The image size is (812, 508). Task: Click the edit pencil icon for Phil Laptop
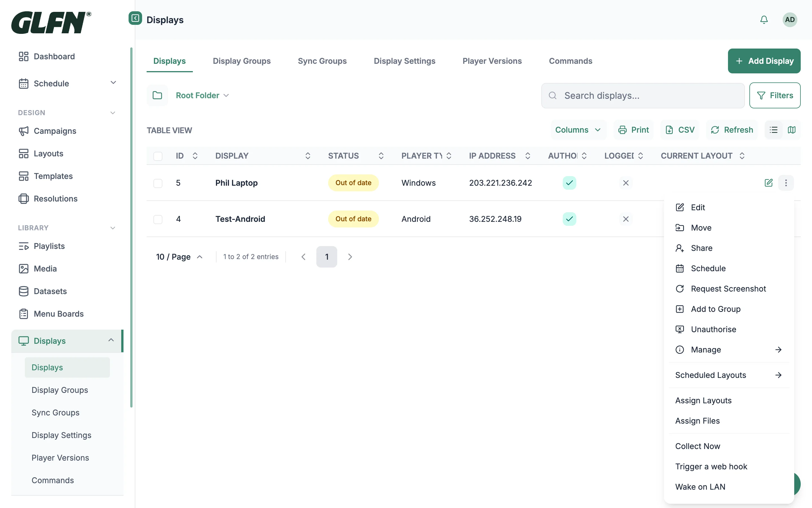click(768, 183)
